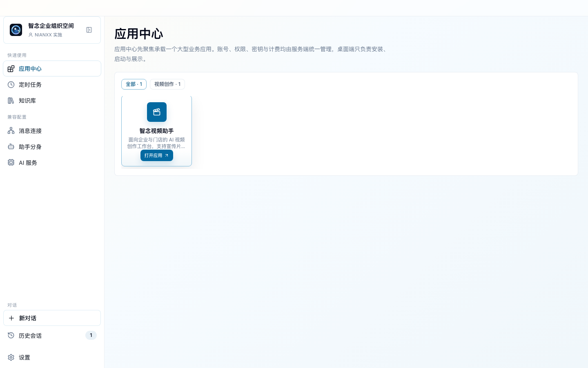Click the user icon beside NIANXX 实施
This screenshot has width=588, height=368.
(x=31, y=35)
